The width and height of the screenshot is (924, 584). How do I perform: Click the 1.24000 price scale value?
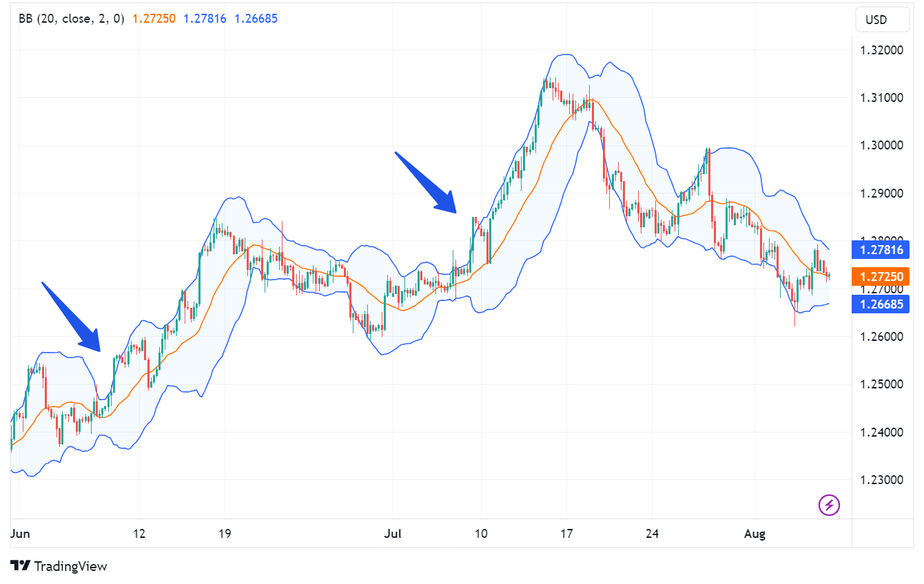881,432
